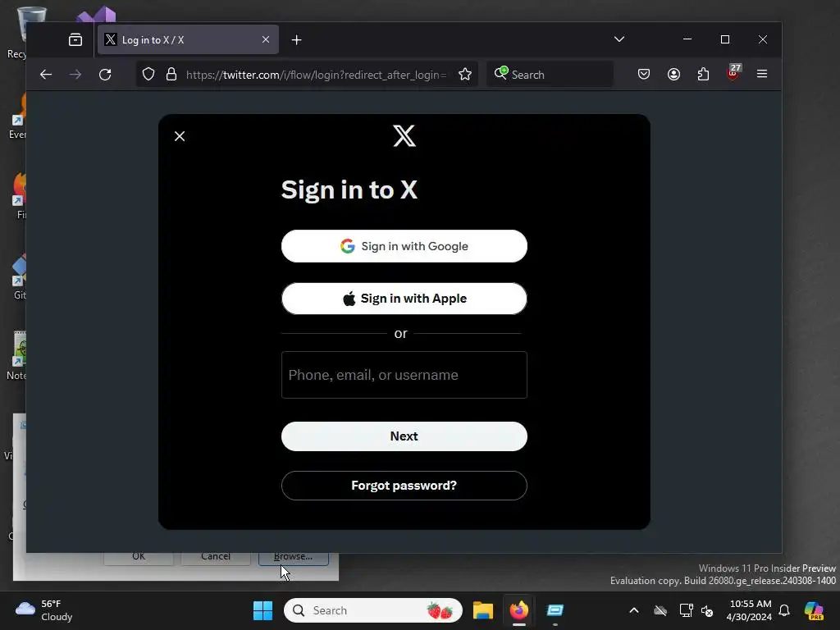Click the Next button
840x630 pixels.
404,436
